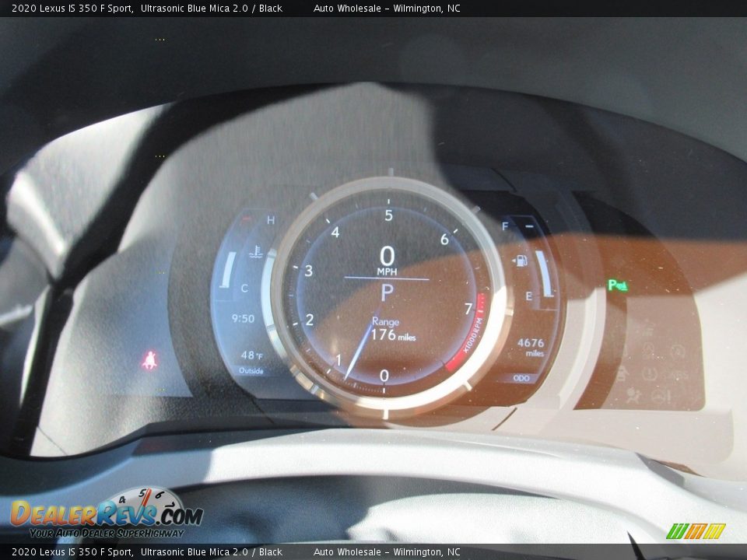Click the tachometer numeral 7
The width and height of the screenshot is (747, 560).
(468, 309)
